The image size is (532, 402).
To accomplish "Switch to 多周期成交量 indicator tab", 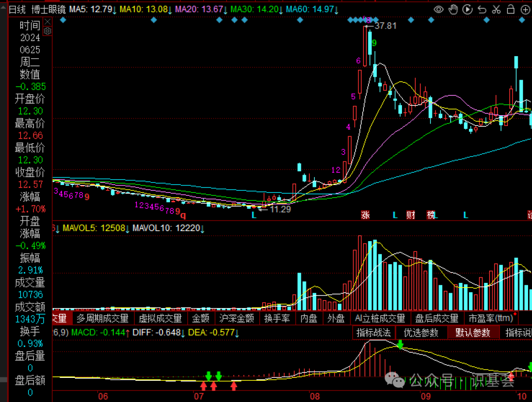I will (x=102, y=318).
